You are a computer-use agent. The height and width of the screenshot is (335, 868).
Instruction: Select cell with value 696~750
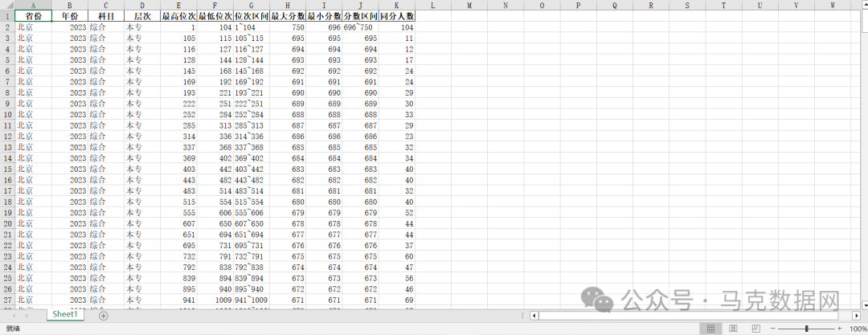click(x=360, y=27)
